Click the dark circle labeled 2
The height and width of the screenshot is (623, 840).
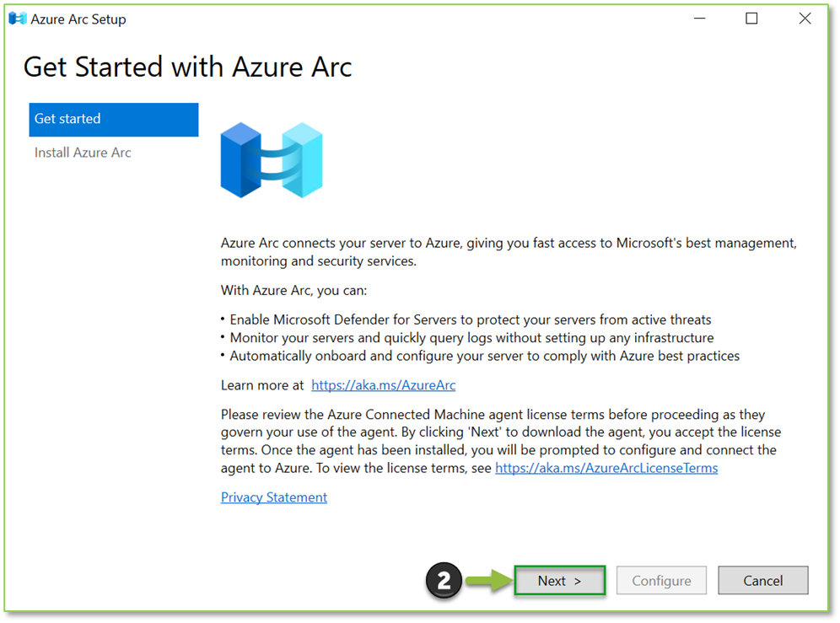(x=444, y=580)
